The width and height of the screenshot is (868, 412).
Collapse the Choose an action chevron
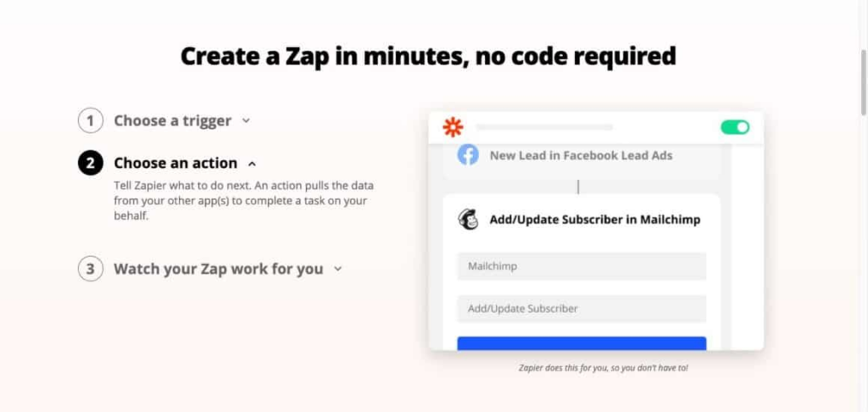(253, 164)
